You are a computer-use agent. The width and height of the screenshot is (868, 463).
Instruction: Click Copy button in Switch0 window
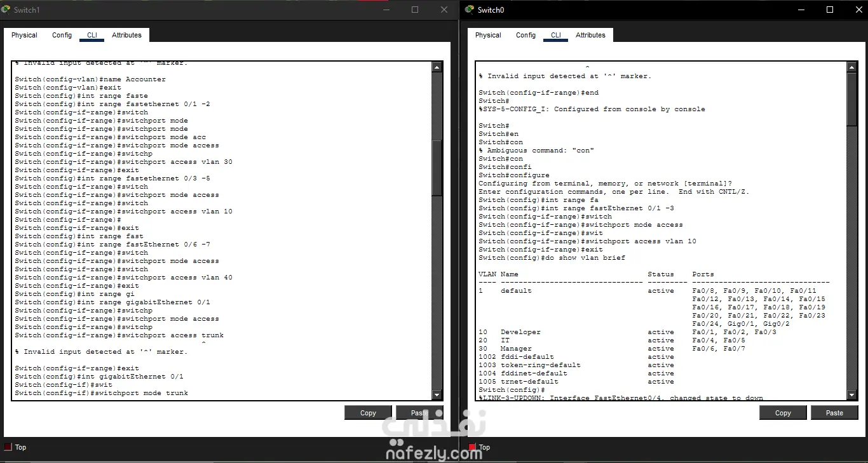coord(783,413)
